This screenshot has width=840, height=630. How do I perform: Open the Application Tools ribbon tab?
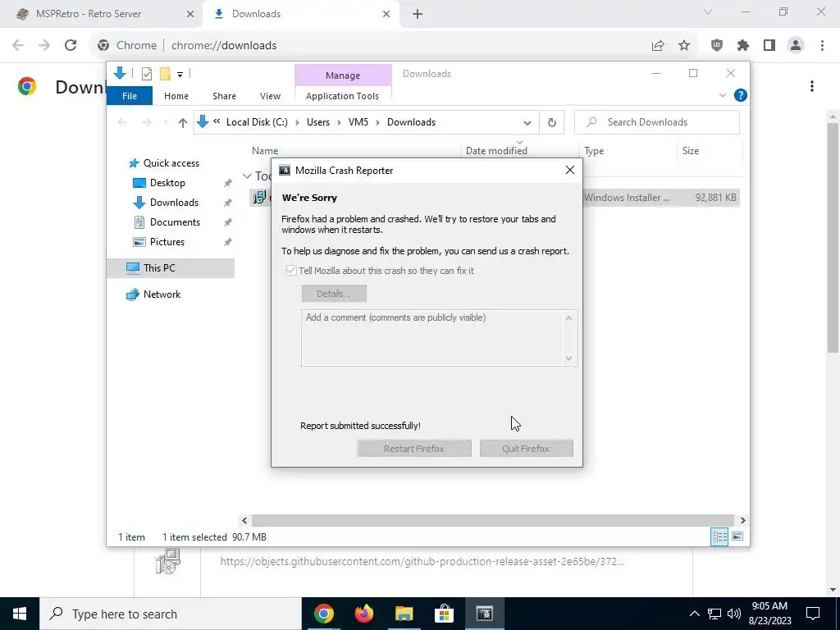click(x=342, y=96)
